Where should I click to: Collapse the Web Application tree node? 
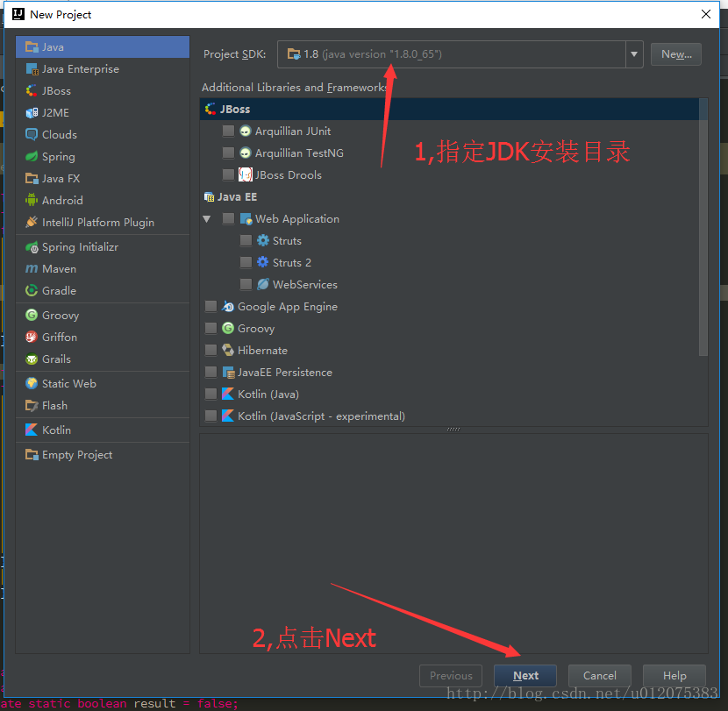click(207, 218)
